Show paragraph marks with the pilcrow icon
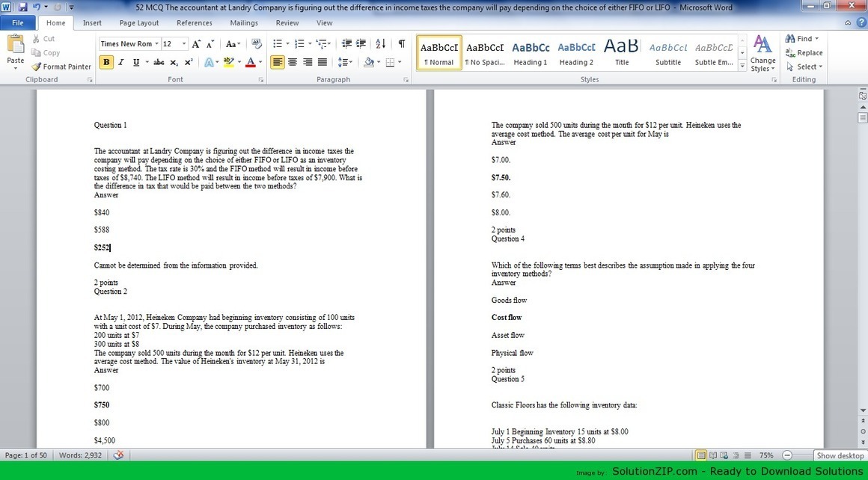The height and width of the screenshot is (480, 868). [x=402, y=44]
